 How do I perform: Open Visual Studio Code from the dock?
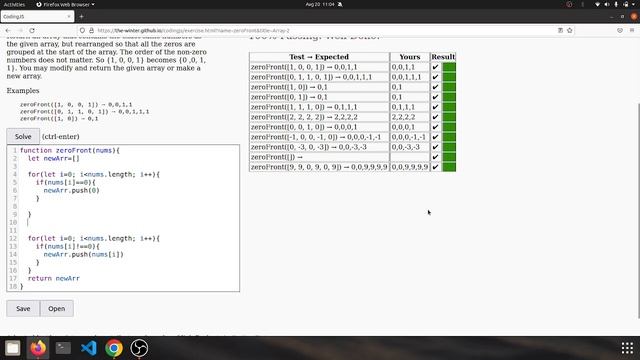click(x=89, y=348)
